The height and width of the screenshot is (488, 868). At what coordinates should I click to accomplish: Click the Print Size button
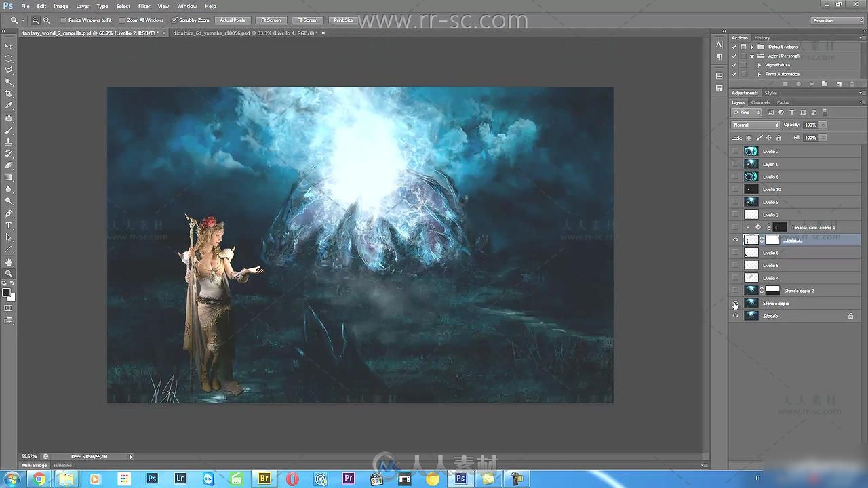coord(344,20)
